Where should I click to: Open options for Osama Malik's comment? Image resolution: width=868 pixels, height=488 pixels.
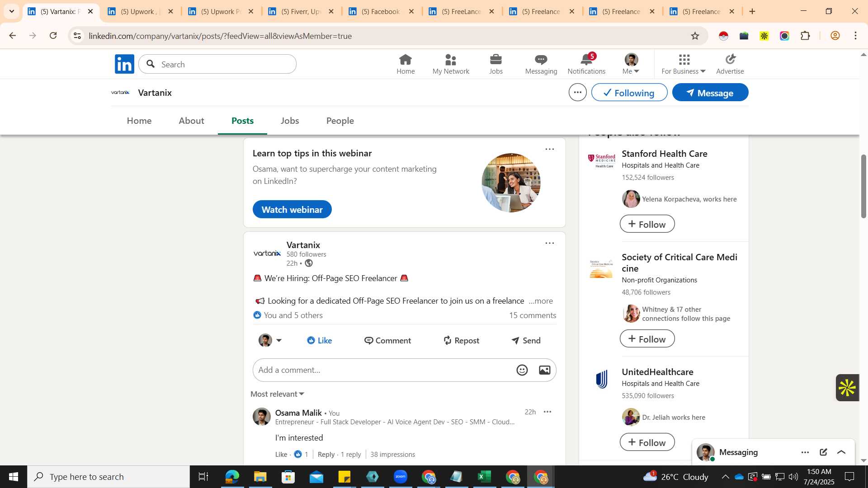pyautogui.click(x=547, y=412)
